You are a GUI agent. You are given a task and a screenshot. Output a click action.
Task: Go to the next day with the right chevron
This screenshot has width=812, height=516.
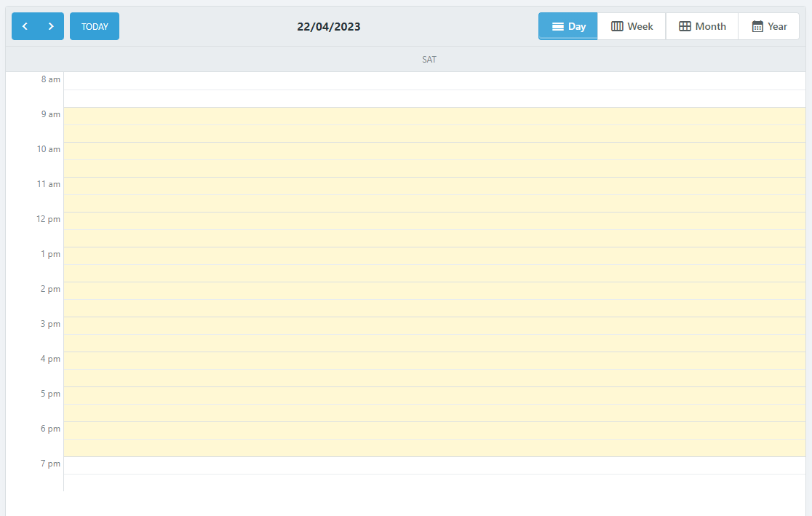pos(51,26)
